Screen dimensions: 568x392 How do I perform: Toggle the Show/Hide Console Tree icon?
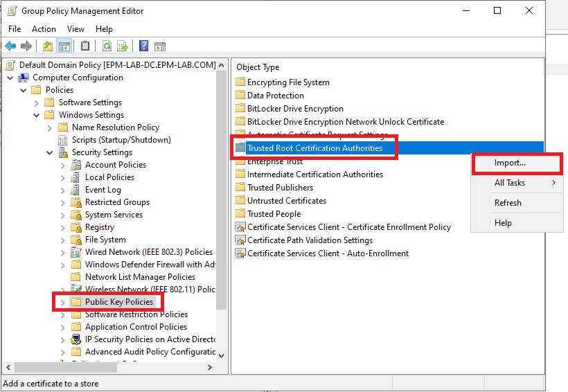[x=64, y=46]
